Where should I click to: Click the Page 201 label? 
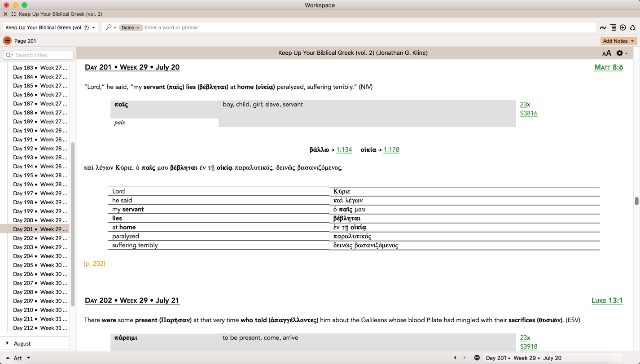coord(25,41)
